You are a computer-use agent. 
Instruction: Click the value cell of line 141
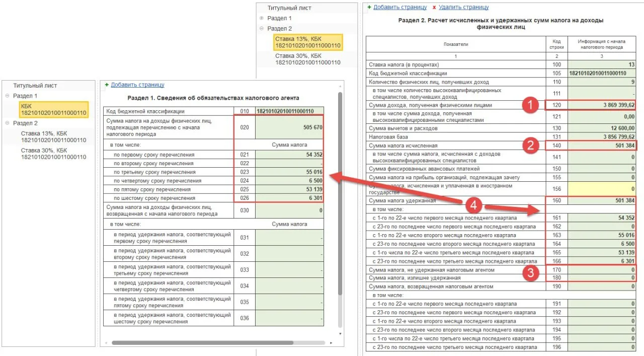602,157
